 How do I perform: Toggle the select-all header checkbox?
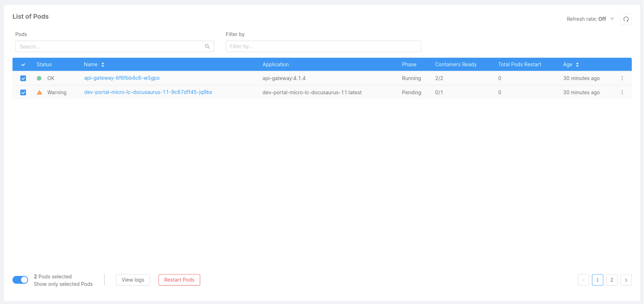click(x=23, y=65)
